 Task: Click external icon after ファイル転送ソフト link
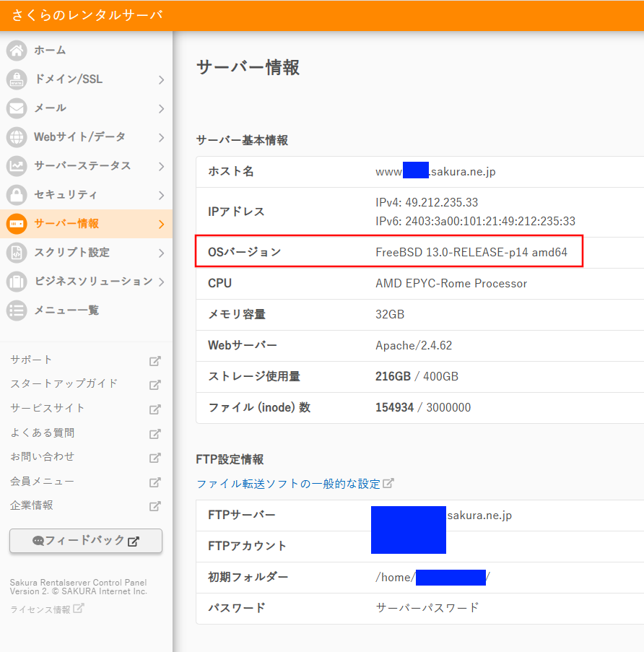[x=388, y=483]
